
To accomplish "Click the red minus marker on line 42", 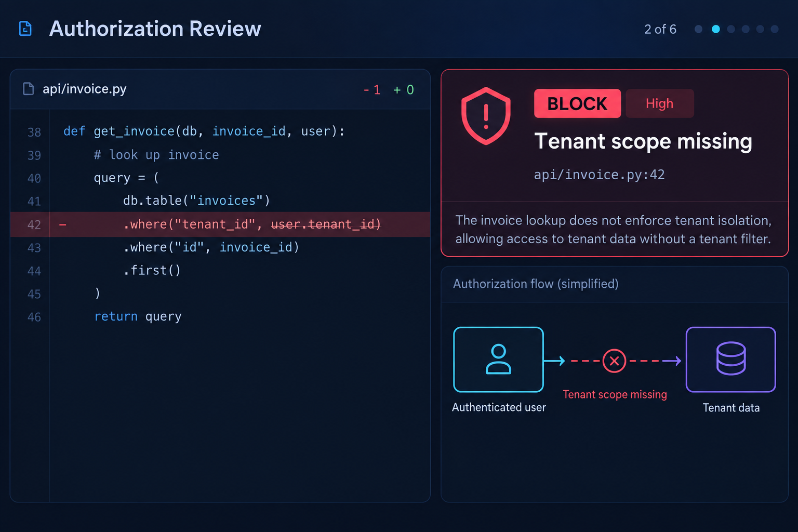I will point(63,224).
